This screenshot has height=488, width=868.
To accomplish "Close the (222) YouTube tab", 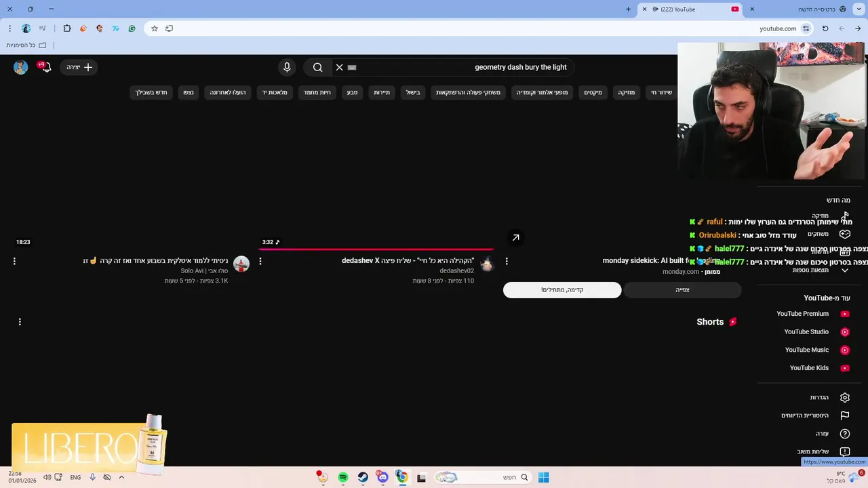I will click(x=644, y=9).
